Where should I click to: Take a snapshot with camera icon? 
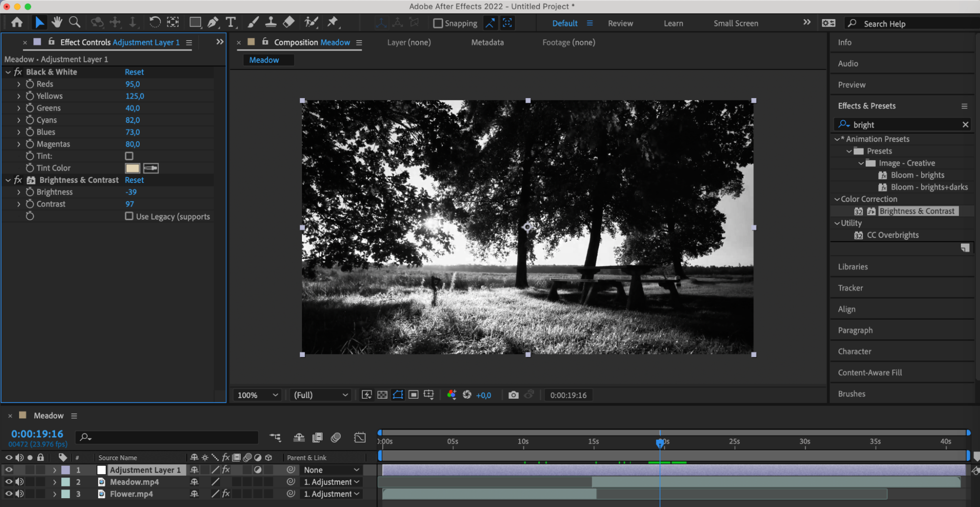(x=513, y=395)
